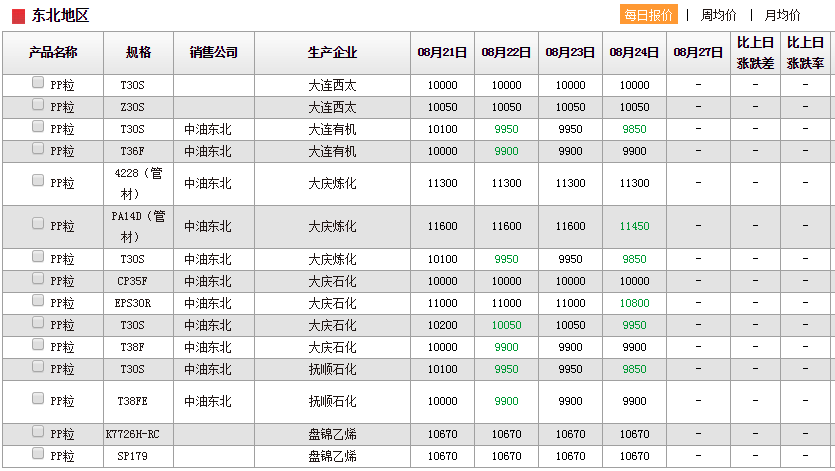Click the 08月23日 column header
This screenshot has height=471, width=835.
tap(570, 52)
